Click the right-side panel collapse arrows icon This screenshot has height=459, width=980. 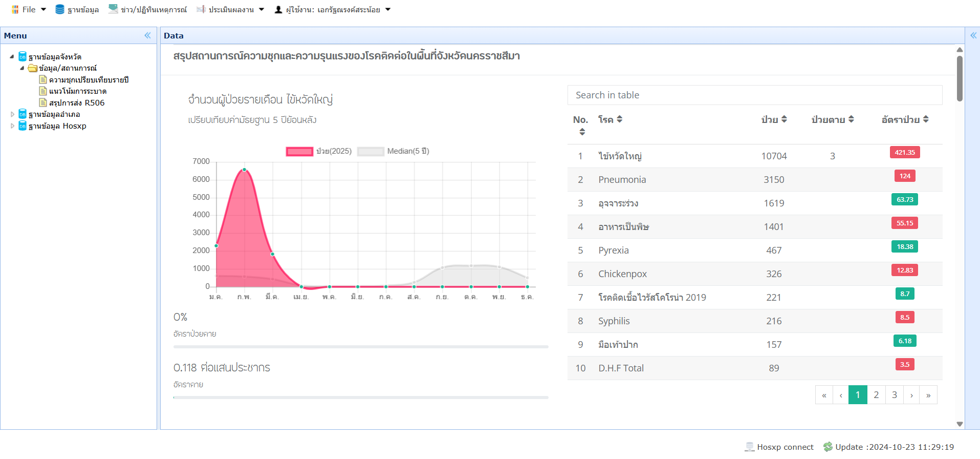click(x=973, y=35)
